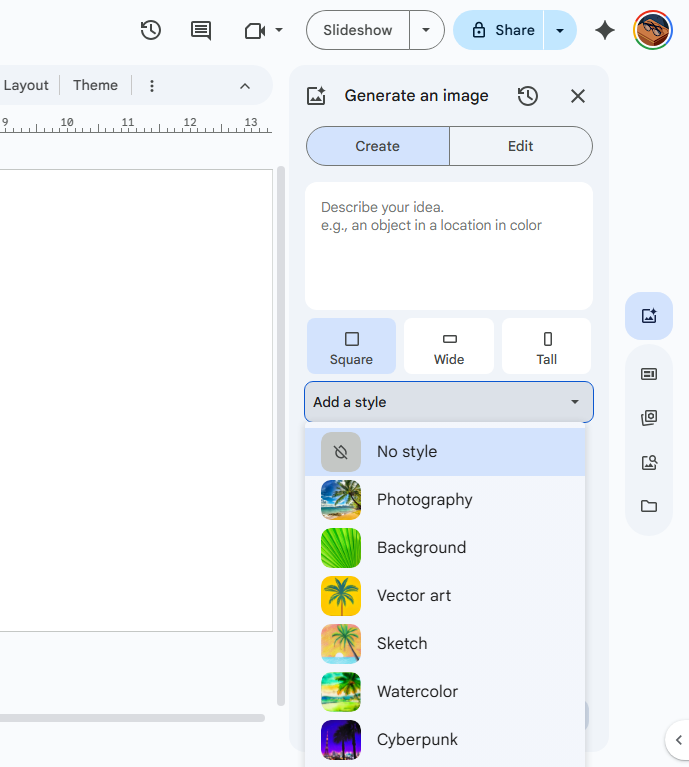Screen dimensions: 689x767
Task: Click the horizontal slide scrollbar
Action: (132, 718)
